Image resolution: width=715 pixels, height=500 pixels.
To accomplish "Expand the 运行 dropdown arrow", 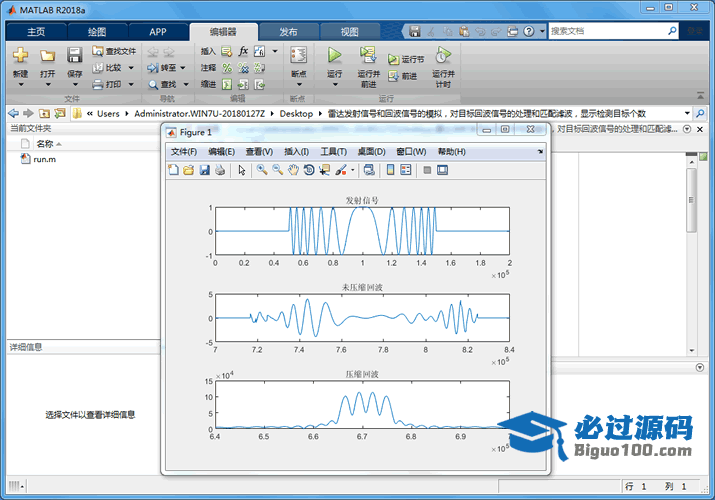I will coord(335,85).
